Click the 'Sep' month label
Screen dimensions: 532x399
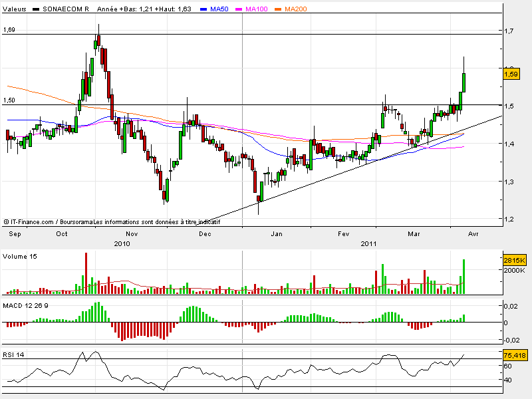(15, 234)
